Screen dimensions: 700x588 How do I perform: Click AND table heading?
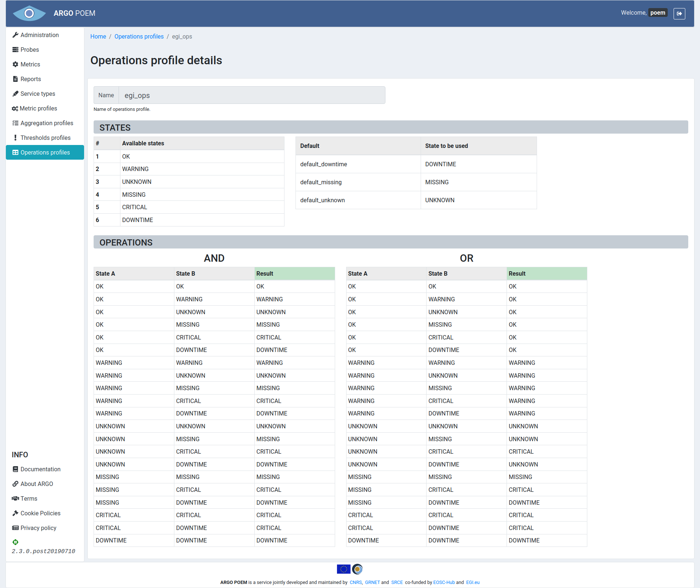point(214,258)
